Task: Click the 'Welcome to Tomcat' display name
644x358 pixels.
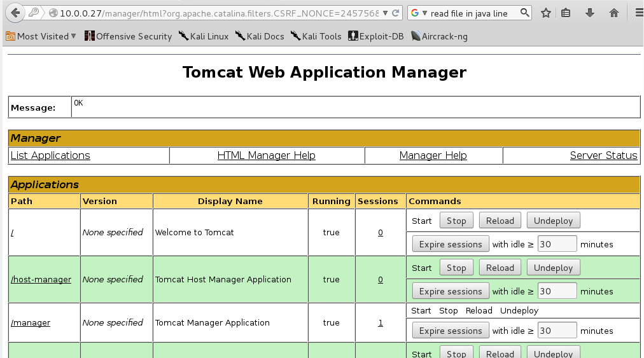Action: coord(194,232)
